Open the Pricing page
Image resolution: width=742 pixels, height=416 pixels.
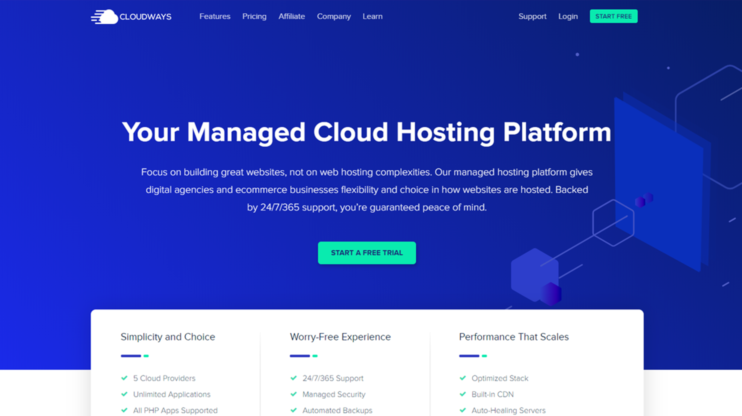tap(254, 17)
